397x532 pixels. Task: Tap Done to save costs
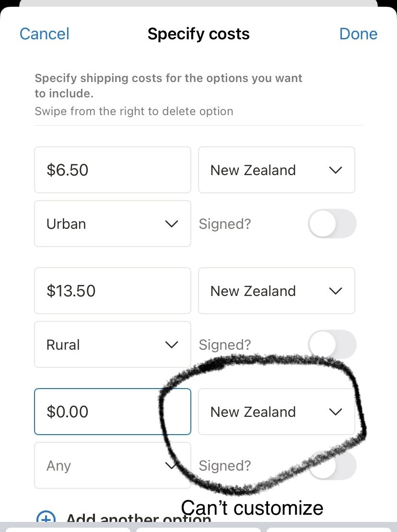pyautogui.click(x=358, y=34)
